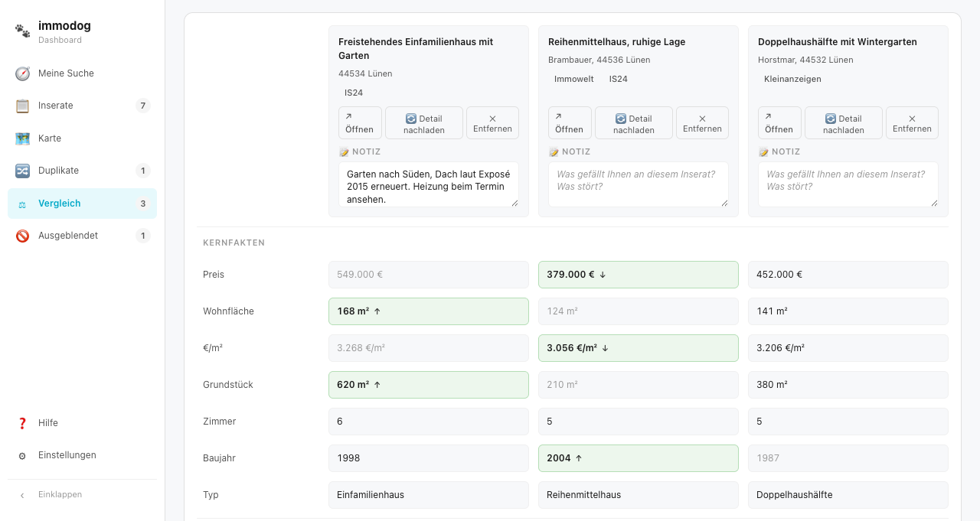The height and width of the screenshot is (521, 980).
Task: Click the 168 m² Wohnfläche cell
Action: point(429,311)
